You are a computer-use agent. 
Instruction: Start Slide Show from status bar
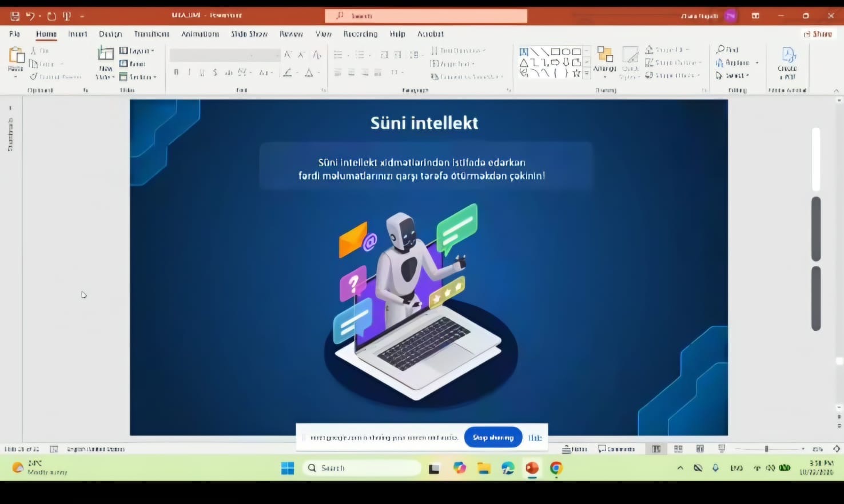[x=722, y=449]
